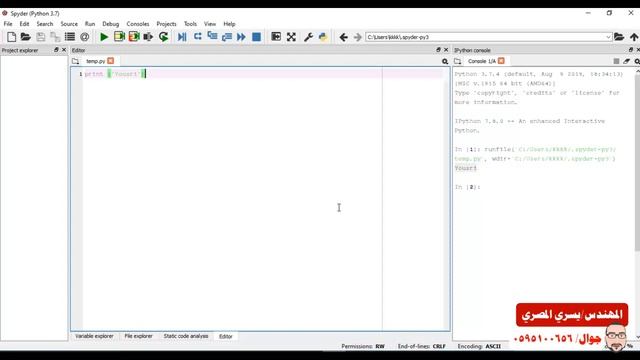
Task: Go forward with the right arrow
Action: [358, 37]
